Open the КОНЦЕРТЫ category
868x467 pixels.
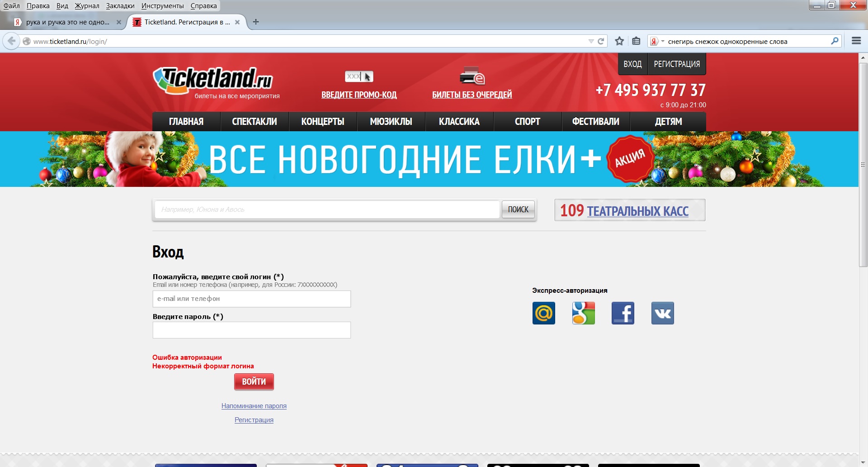(323, 121)
